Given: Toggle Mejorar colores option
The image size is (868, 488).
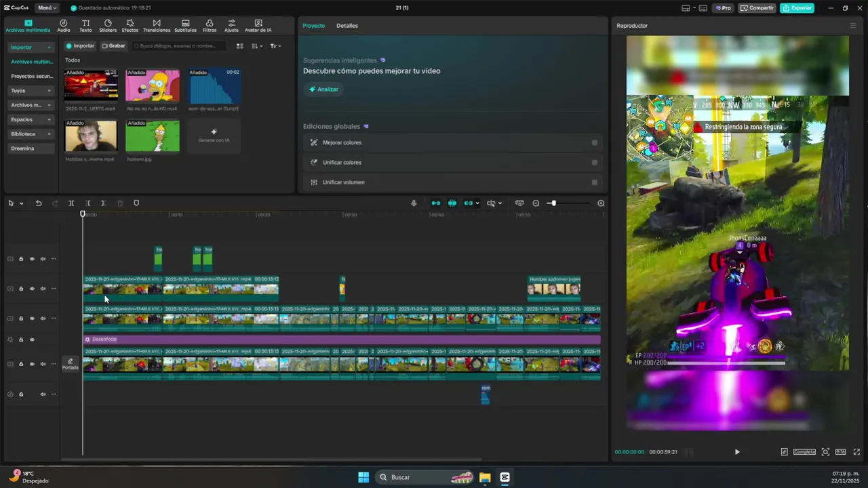Looking at the screenshot, I should point(595,143).
